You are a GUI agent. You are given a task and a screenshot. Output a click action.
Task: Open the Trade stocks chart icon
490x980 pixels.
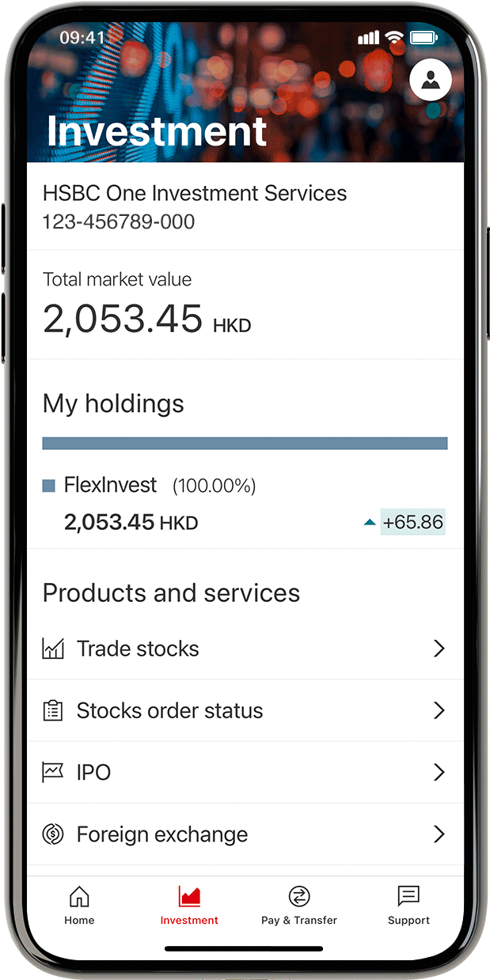(x=52, y=648)
